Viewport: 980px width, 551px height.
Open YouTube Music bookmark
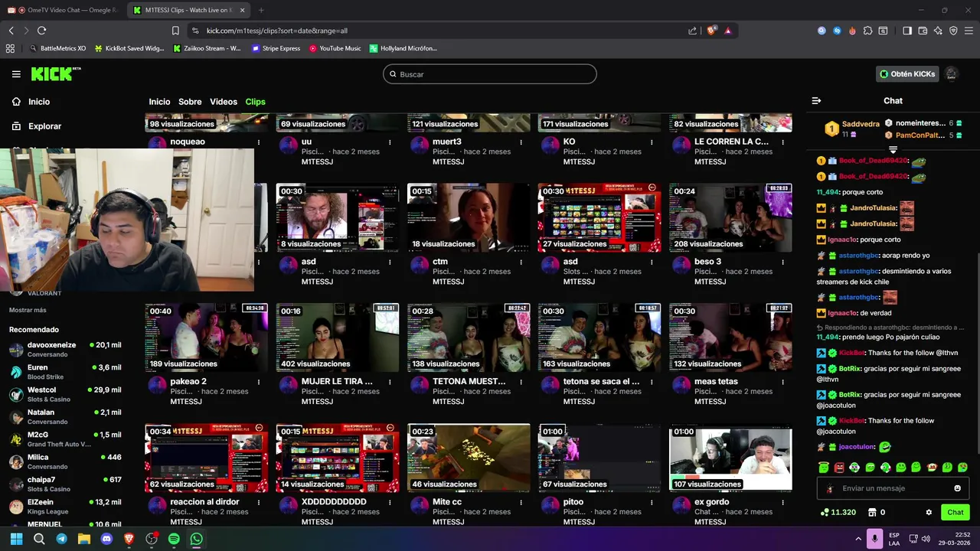[x=335, y=48]
